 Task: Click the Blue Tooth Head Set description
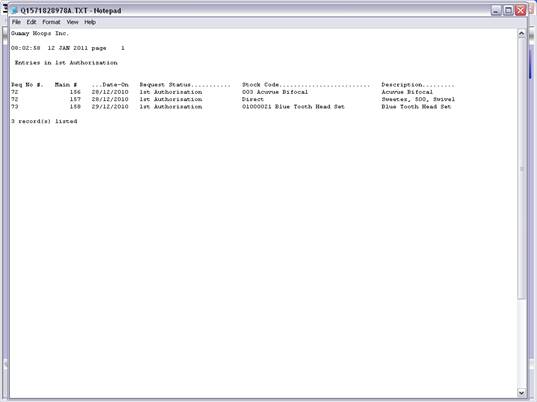point(416,107)
